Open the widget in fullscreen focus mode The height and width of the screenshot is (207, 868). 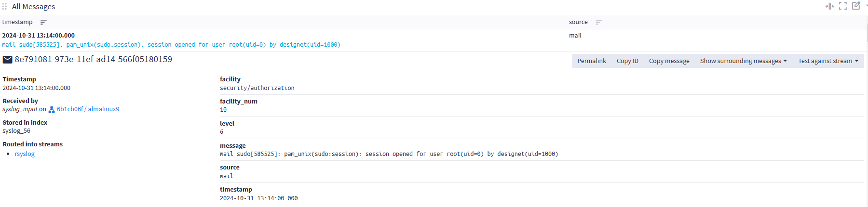843,6
